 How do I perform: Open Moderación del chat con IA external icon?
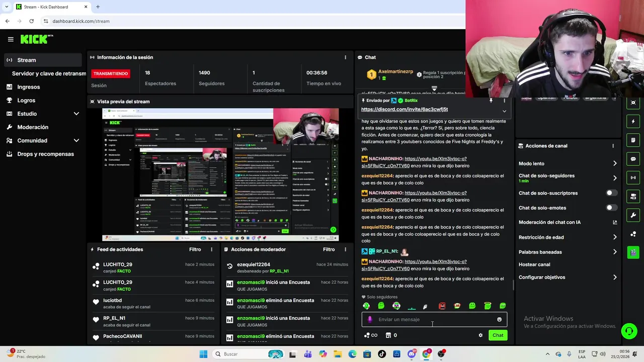[615, 222]
